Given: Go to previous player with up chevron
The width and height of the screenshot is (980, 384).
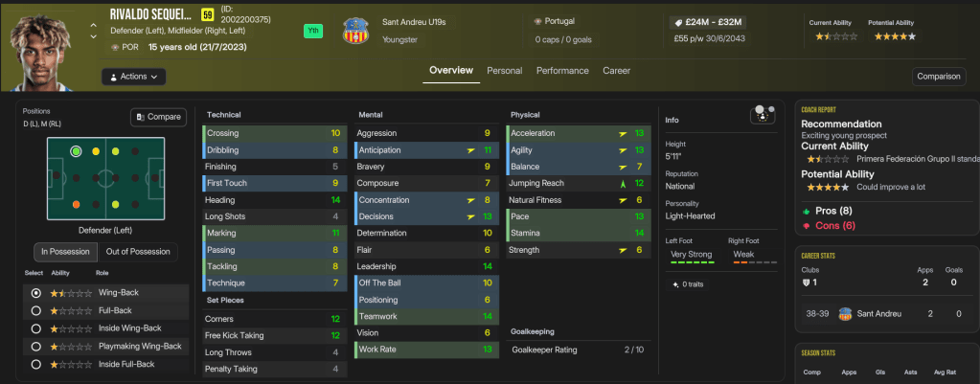Looking at the screenshot, I should click(x=93, y=25).
